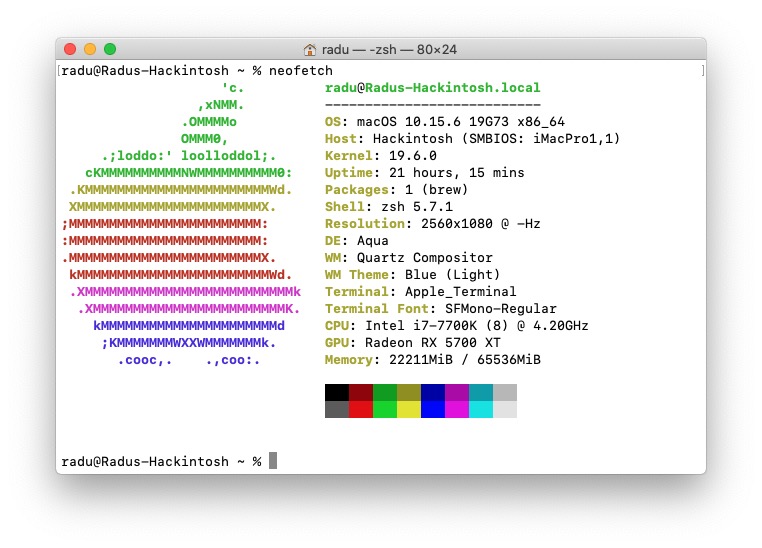The height and width of the screenshot is (548, 762).
Task: Click the Kernel value '19.6.0'
Action: [x=413, y=156]
